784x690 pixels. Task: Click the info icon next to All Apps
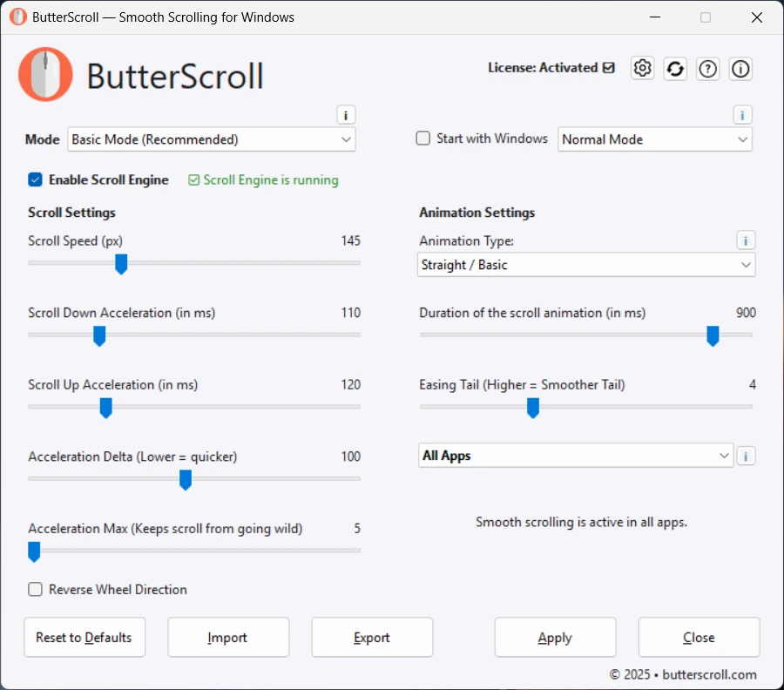(746, 456)
